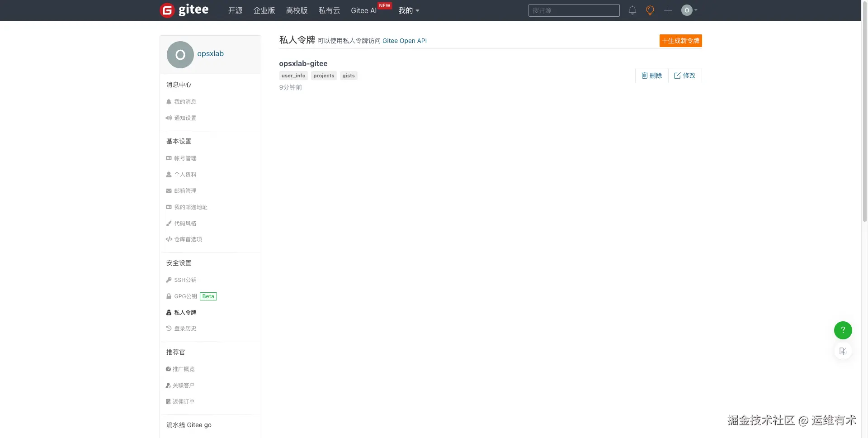
Task: Click the card icon beside 帐号管理
Action: click(169, 158)
